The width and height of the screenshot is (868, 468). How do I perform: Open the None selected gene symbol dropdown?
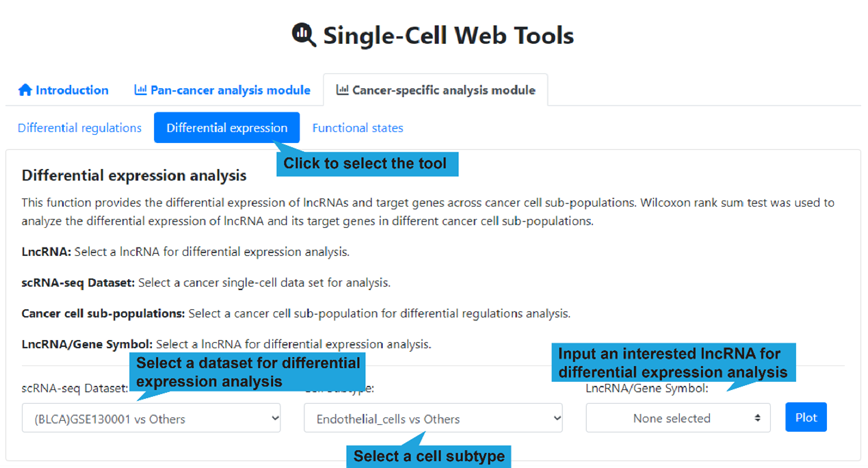(x=671, y=418)
